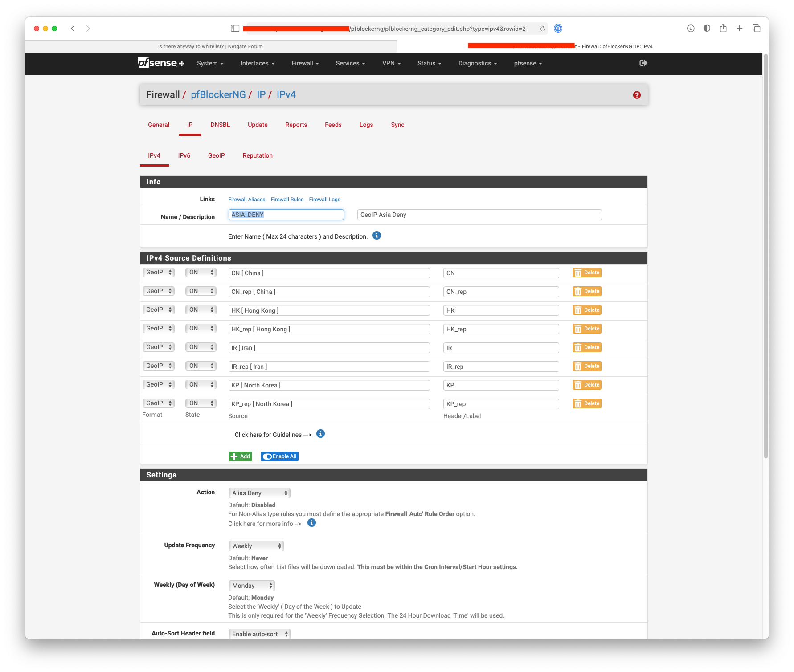
Task: Change state ON for CN [ China ] row
Action: pyautogui.click(x=201, y=273)
